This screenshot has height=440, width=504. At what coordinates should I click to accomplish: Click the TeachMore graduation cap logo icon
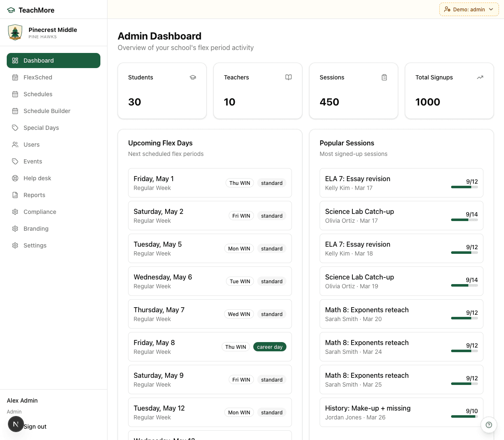pyautogui.click(x=11, y=10)
